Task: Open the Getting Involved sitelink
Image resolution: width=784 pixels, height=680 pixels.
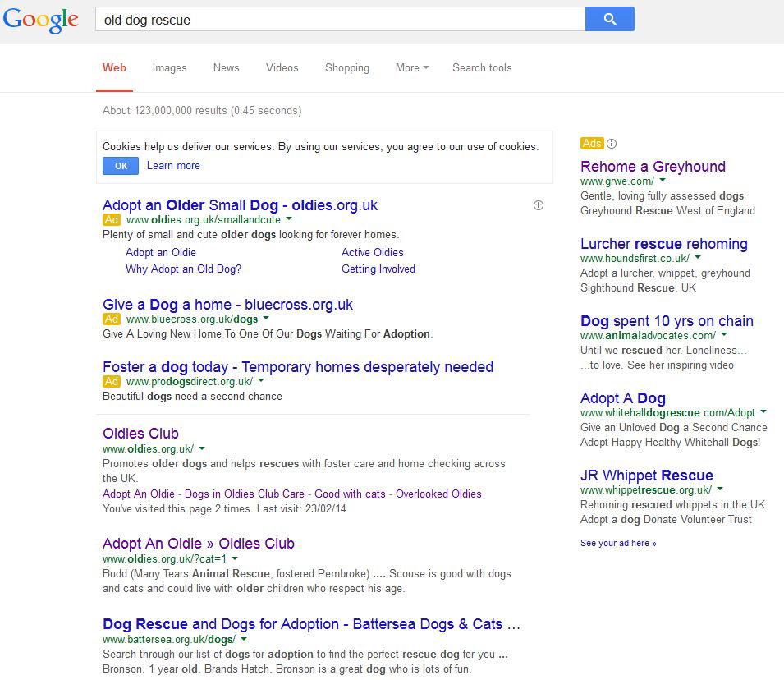Action: (378, 269)
